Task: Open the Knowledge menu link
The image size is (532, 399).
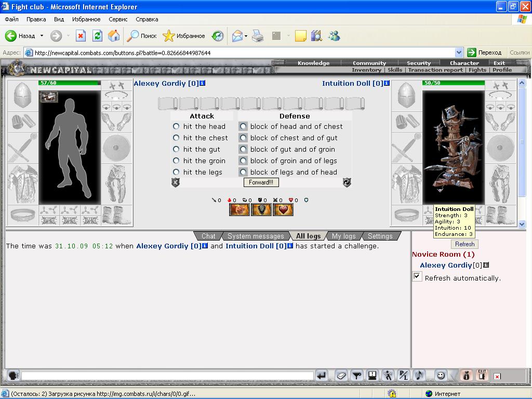Action: [x=313, y=63]
